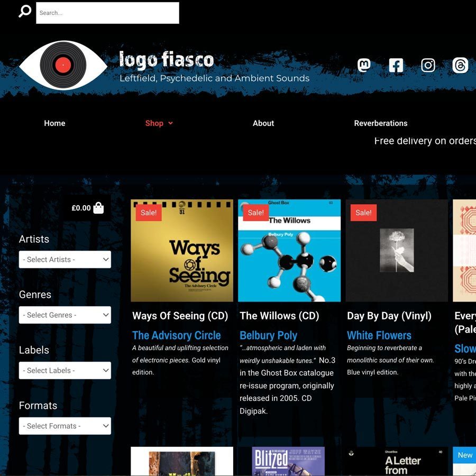
Task: Follow The Advisory Circle artist link
Action: (x=176, y=335)
